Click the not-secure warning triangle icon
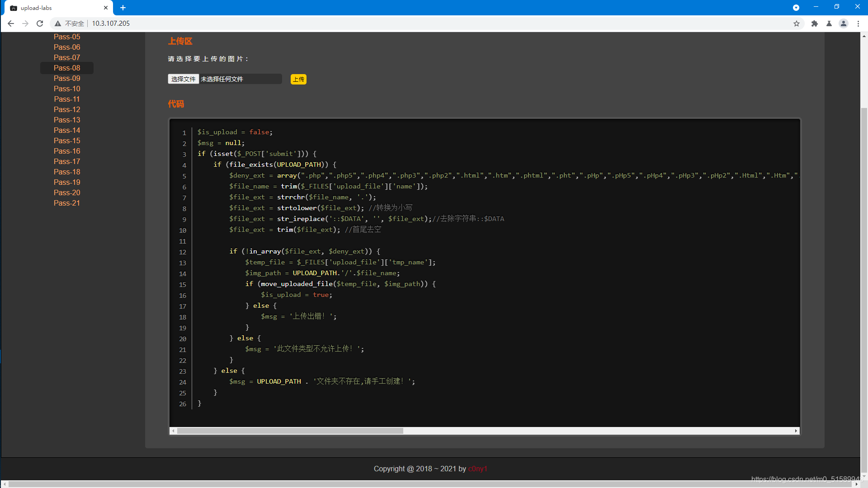 point(58,23)
